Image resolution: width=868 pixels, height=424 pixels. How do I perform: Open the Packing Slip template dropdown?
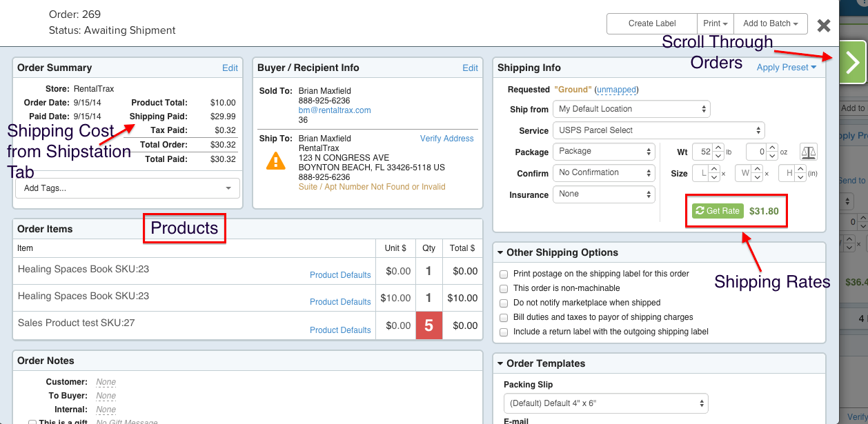click(606, 403)
